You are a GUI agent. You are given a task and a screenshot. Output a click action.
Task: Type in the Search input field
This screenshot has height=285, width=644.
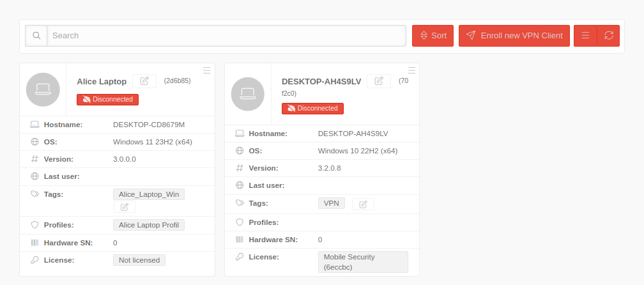[x=227, y=36]
